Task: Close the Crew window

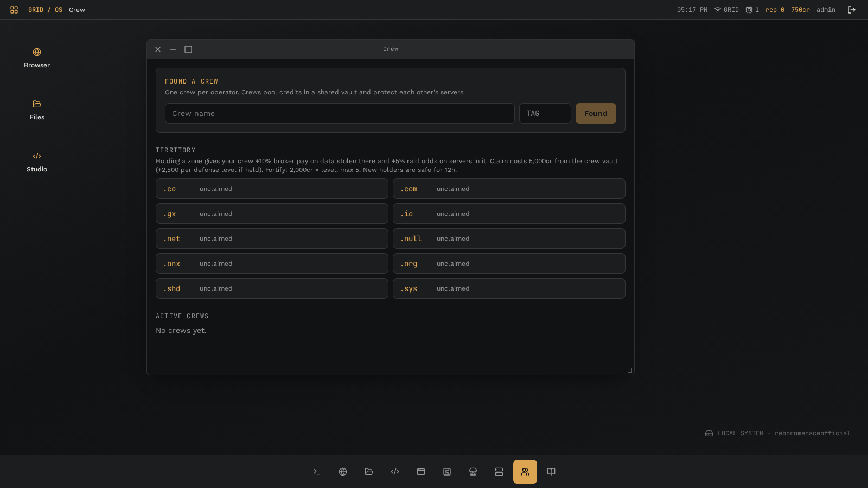Action: click(x=158, y=49)
